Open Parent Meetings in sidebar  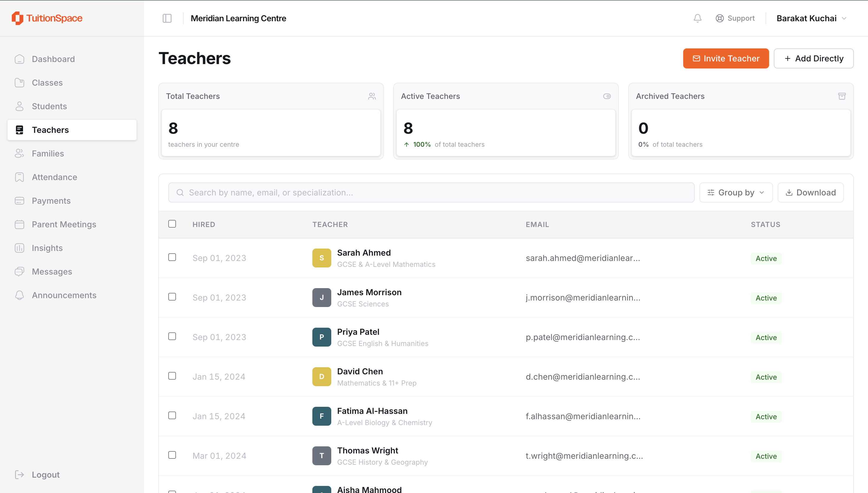tap(72, 224)
